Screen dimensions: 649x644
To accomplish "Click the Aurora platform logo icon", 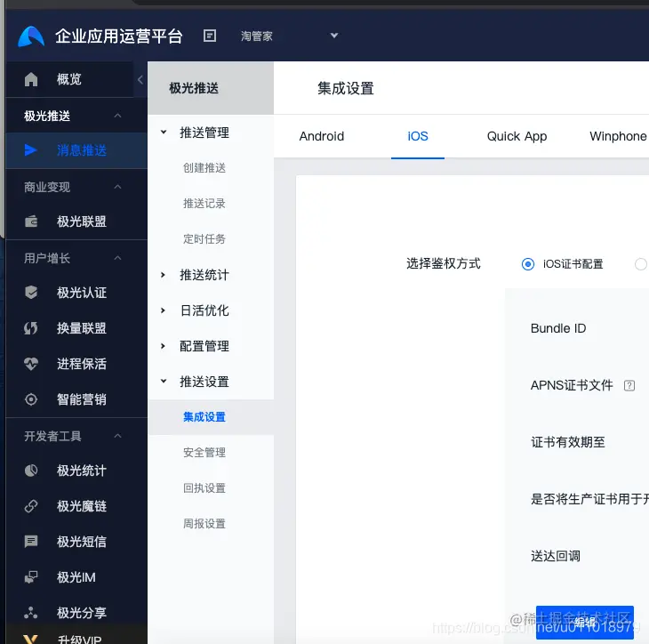I will (x=31, y=36).
